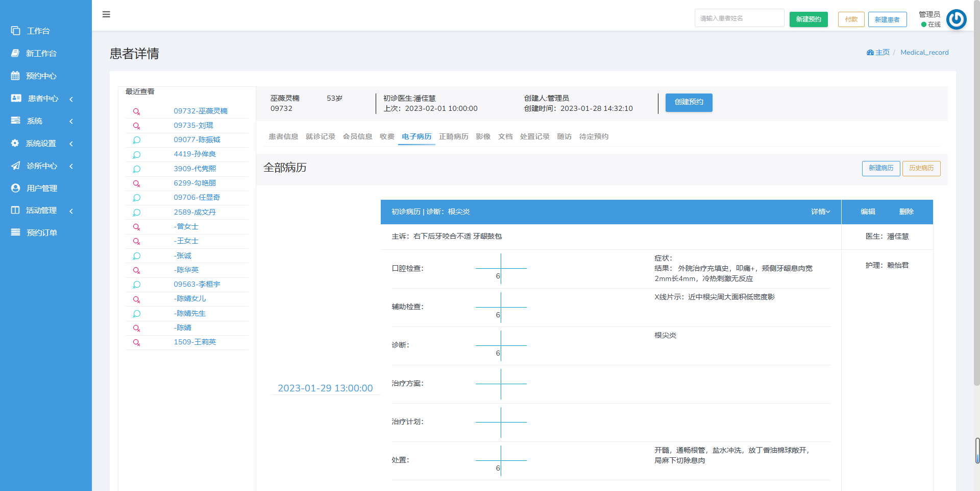Open recent patient -张诚
The image size is (980, 491).
click(x=183, y=255)
